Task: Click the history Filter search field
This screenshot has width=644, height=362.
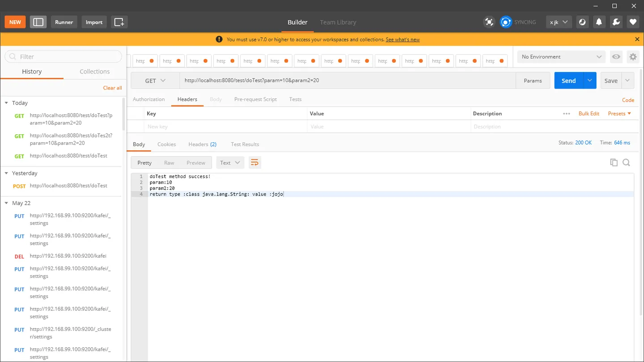Action: [63, 56]
